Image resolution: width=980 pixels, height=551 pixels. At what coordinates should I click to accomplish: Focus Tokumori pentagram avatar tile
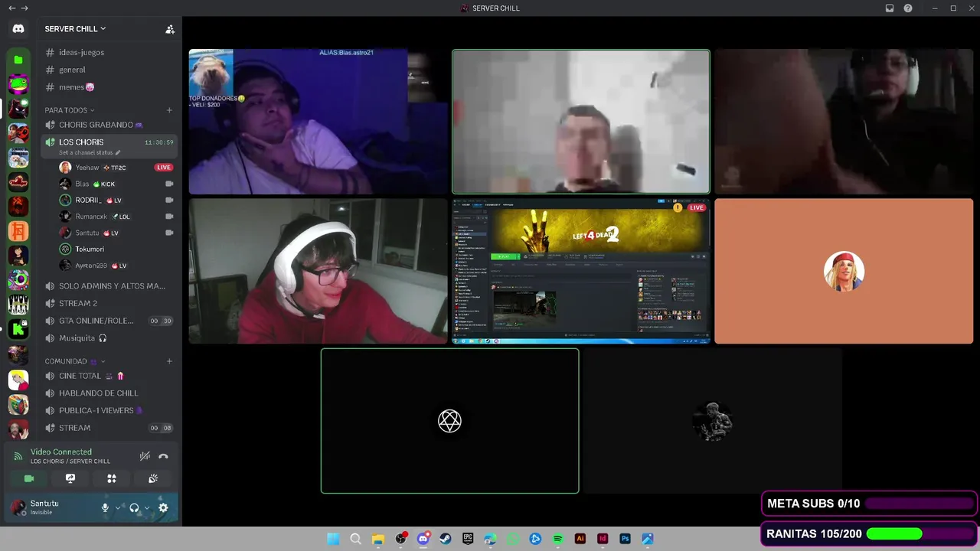[x=449, y=421]
